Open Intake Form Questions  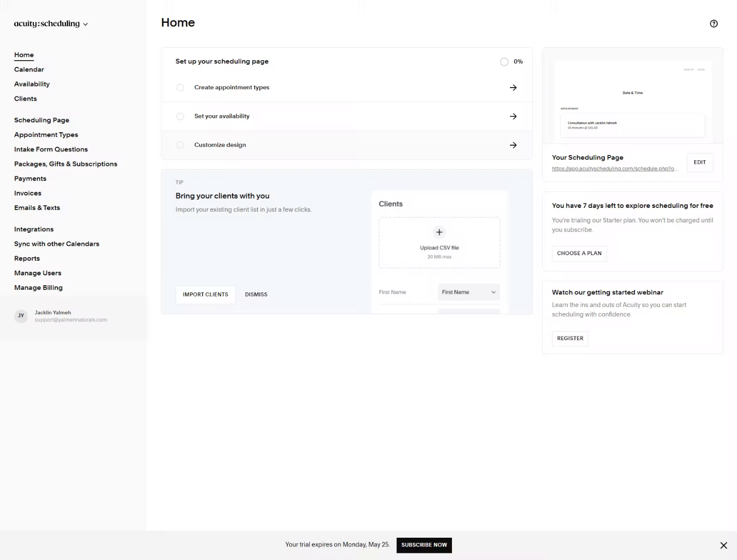click(51, 149)
